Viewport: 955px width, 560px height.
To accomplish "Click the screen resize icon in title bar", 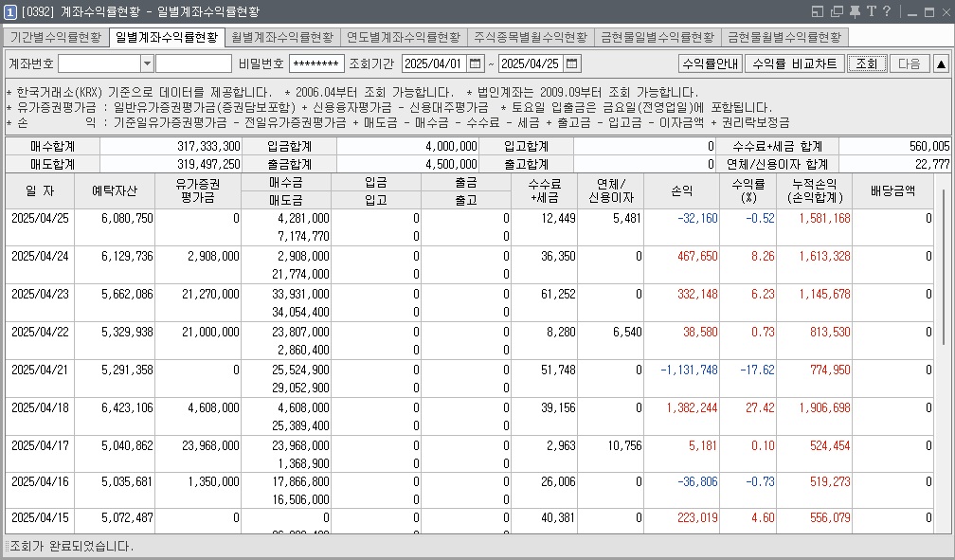I will (818, 10).
